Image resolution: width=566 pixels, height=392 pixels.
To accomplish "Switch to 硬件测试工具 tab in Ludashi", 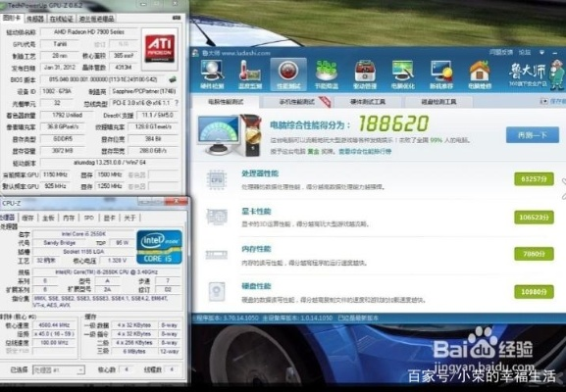I will [368, 102].
